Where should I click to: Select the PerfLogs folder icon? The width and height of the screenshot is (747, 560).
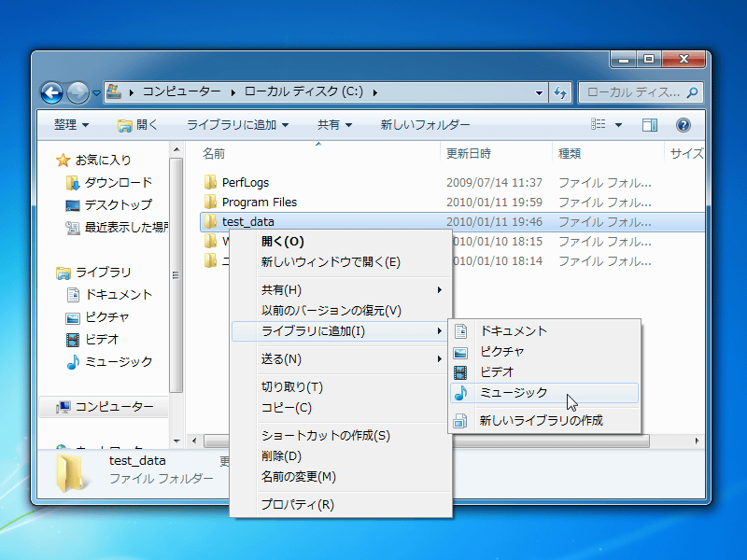210,182
